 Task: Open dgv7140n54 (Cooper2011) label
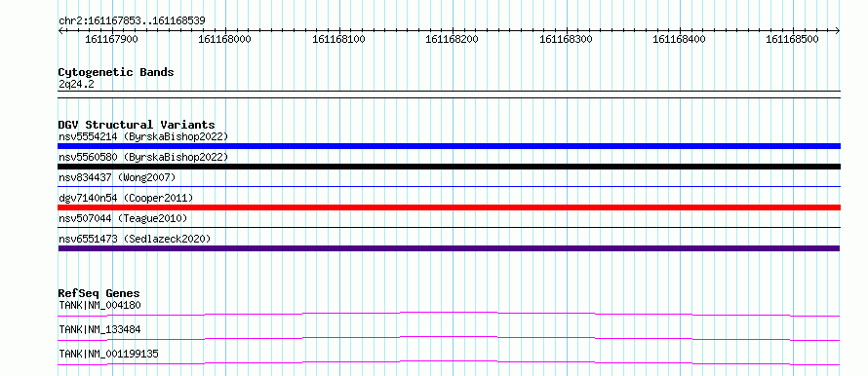pos(126,198)
